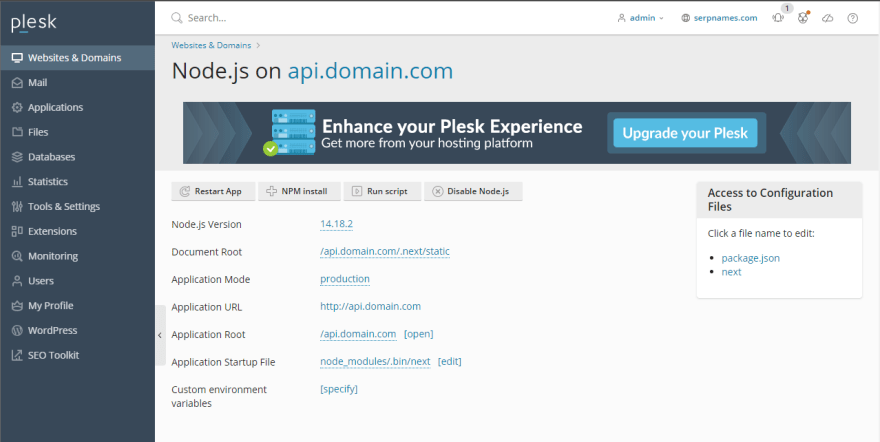
Task: Click the Files folder icon
Action: click(x=17, y=132)
